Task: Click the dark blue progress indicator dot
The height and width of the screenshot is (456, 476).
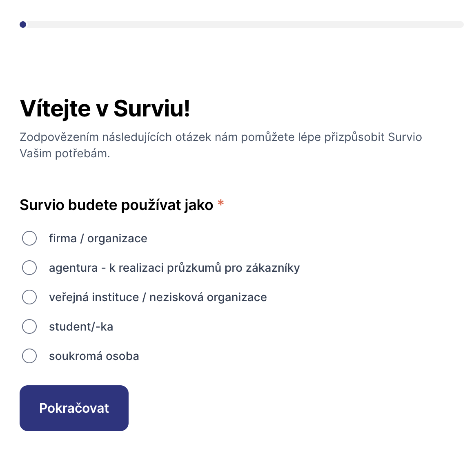Action: (23, 25)
